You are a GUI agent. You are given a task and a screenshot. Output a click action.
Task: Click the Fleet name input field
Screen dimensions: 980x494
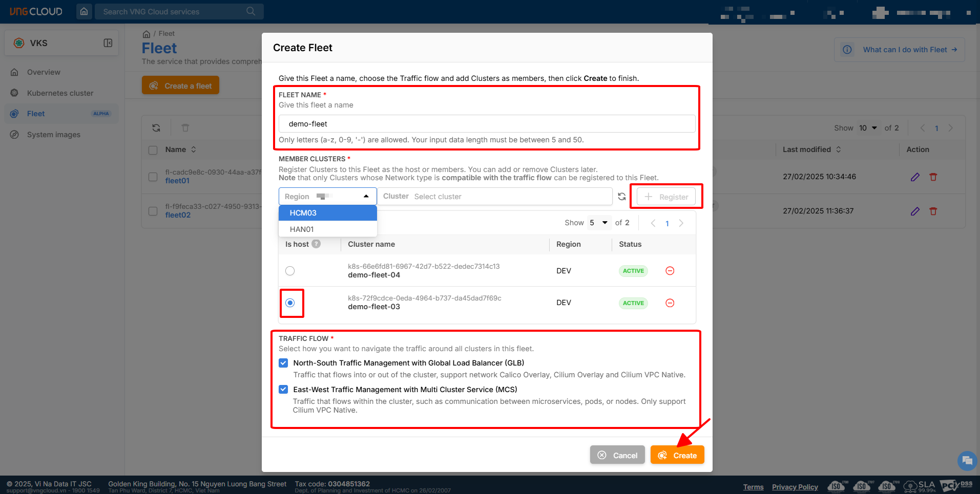click(x=487, y=124)
